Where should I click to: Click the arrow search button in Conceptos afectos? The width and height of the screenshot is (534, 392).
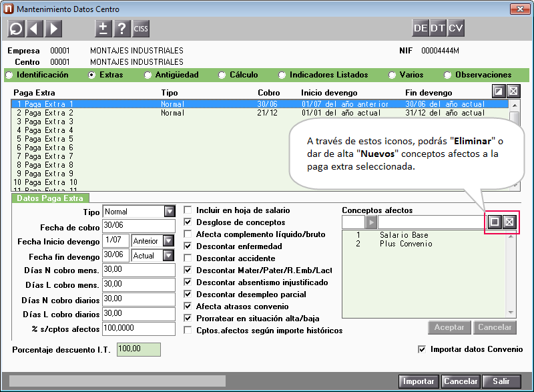(371, 222)
